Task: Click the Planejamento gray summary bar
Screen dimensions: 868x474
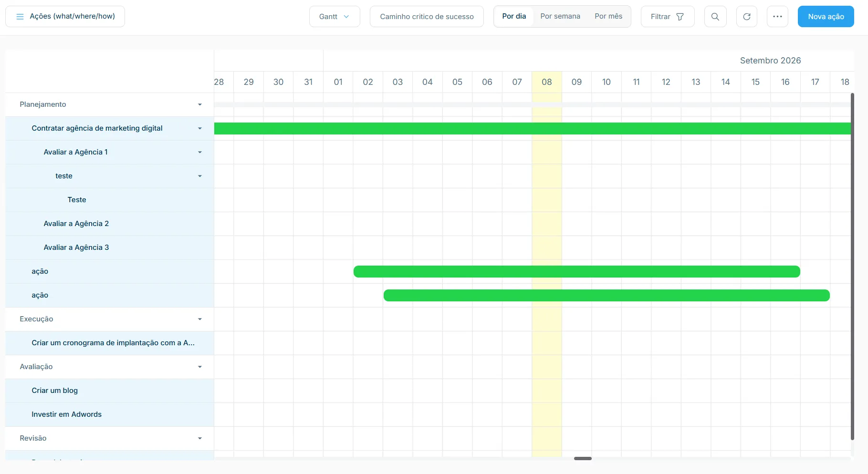Action: [533, 104]
